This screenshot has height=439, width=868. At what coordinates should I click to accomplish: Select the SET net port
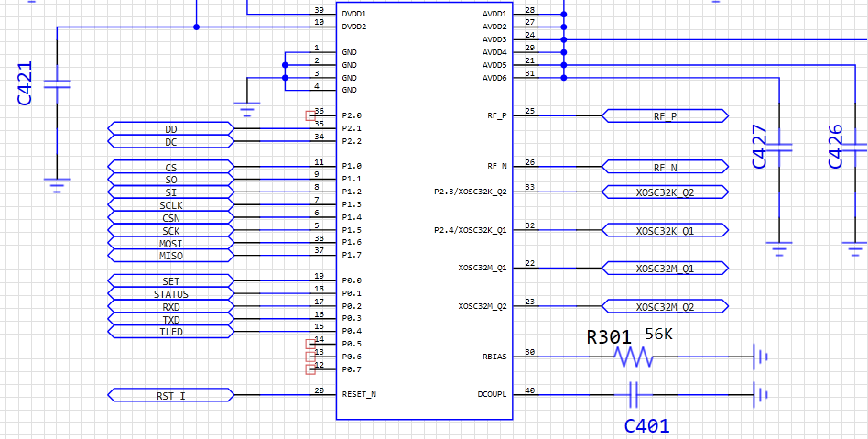[171, 281]
